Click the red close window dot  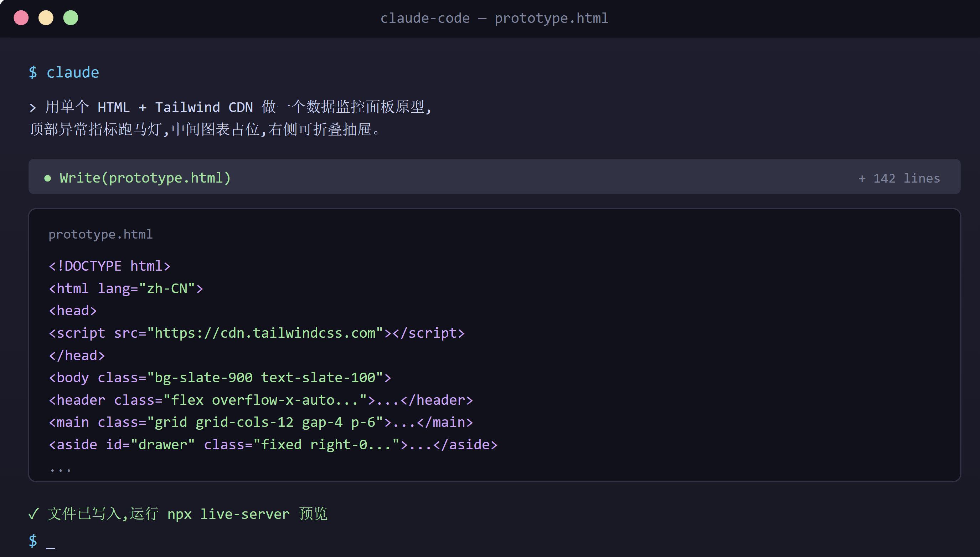point(21,18)
